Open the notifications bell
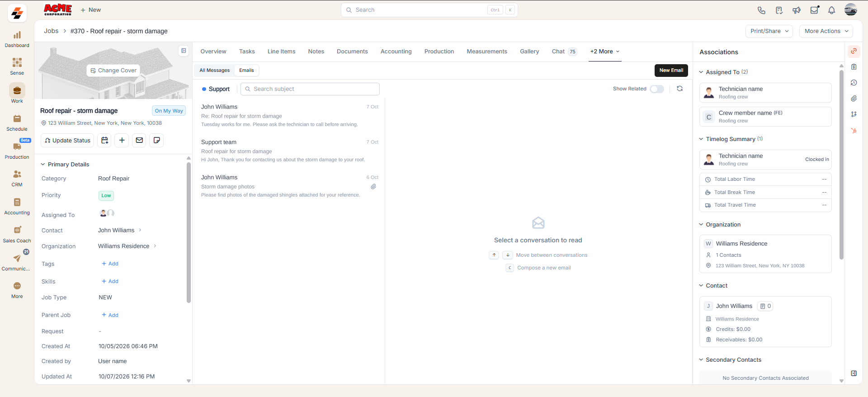The image size is (868, 397). coord(831,10)
